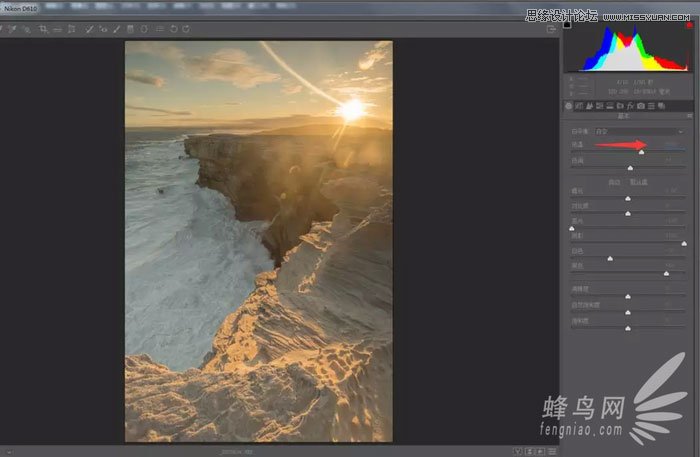The height and width of the screenshot is (457, 700).
Task: Rotate image 90° counter-clockwise
Action: 173,30
